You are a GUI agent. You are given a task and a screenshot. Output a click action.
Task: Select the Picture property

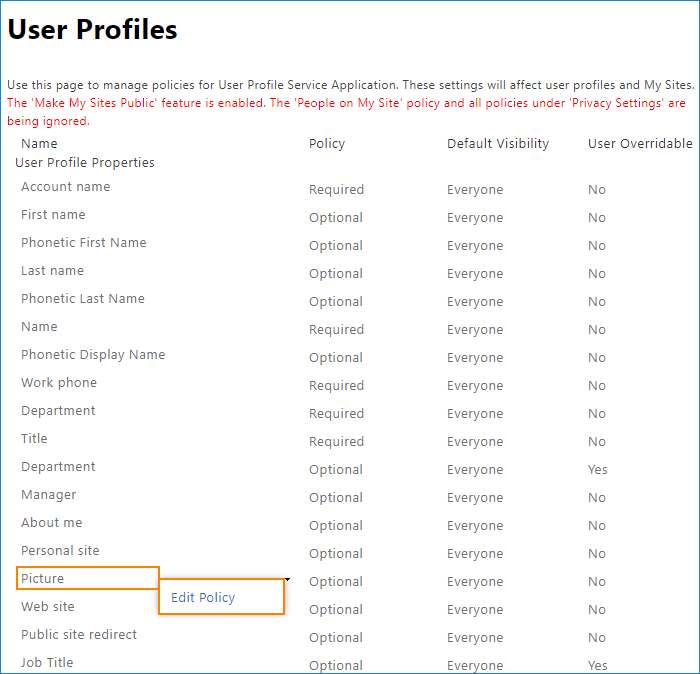pos(42,578)
